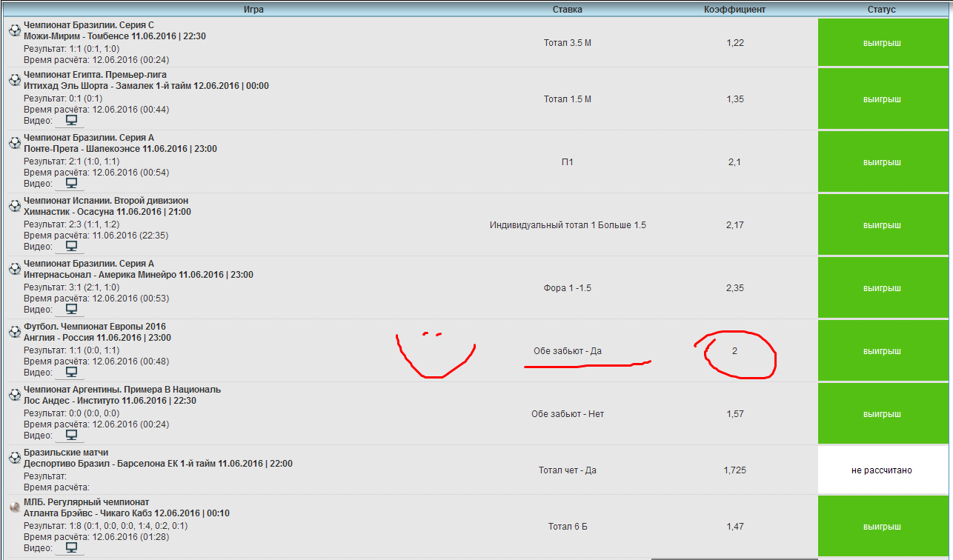
Task: Click baseball icon of МЛБ Регулярный чемпионат row
Action: [x=14, y=507]
